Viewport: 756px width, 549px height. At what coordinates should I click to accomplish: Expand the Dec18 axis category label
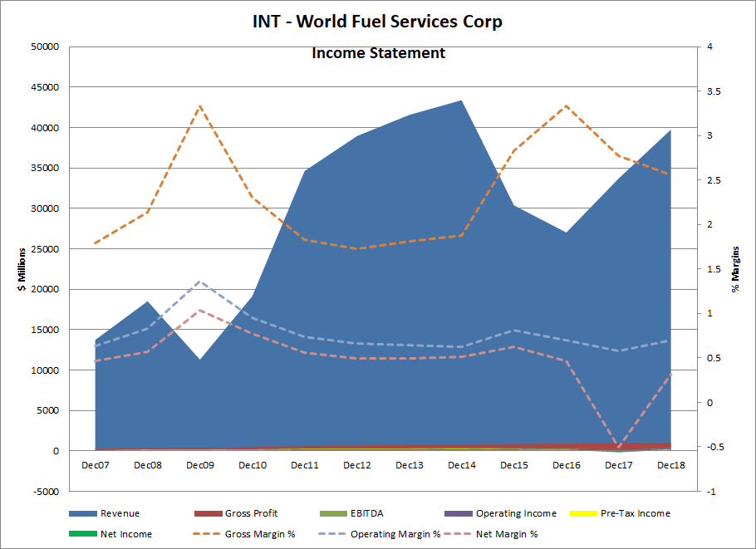[x=673, y=465]
